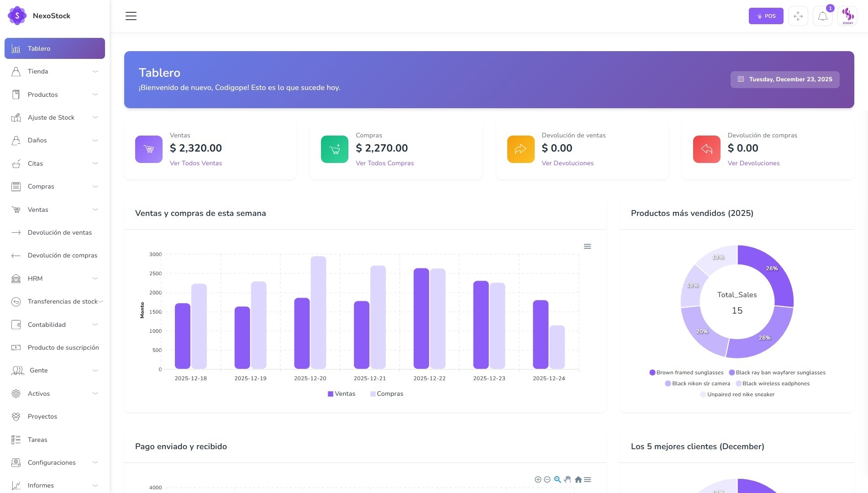Reset payment chart with home icon
The image size is (868, 493).
pyautogui.click(x=578, y=479)
